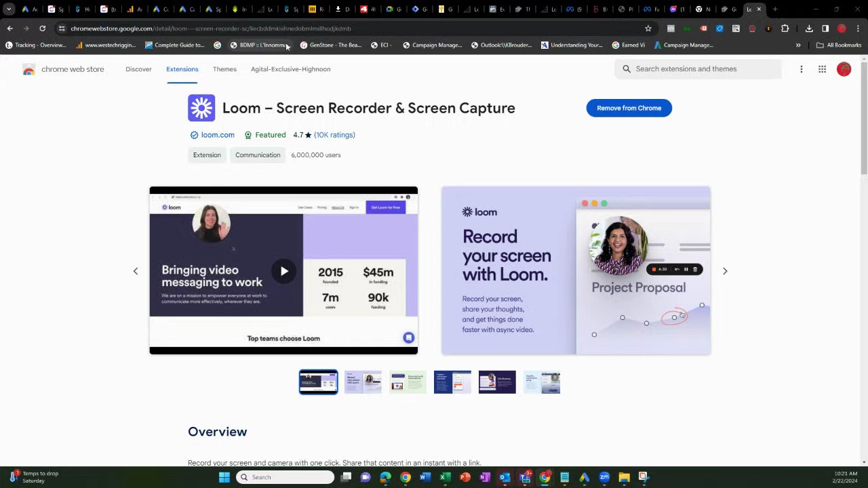Image resolution: width=868 pixels, height=488 pixels.
Task: Open Microsoft Word from the taskbar
Action: pyautogui.click(x=425, y=477)
